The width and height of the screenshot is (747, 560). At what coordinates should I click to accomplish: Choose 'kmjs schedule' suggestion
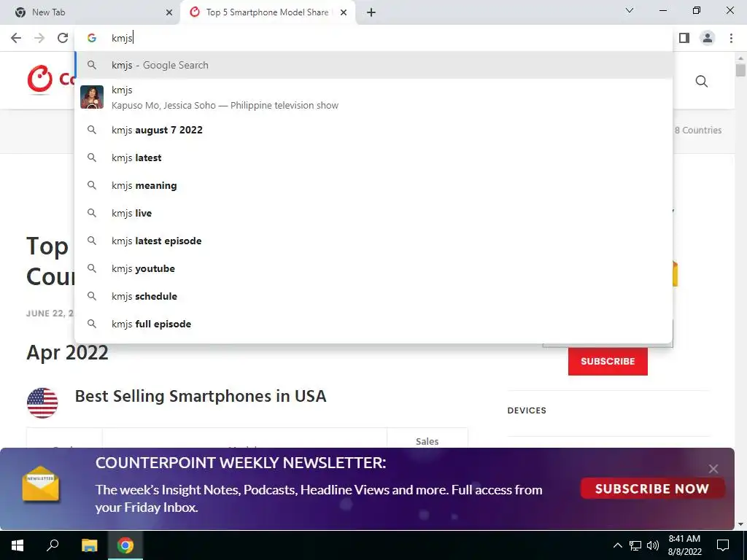point(374,296)
